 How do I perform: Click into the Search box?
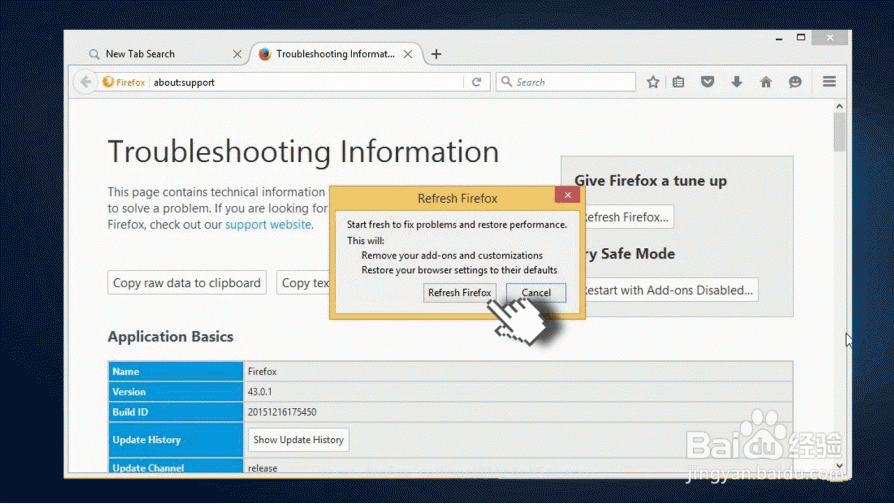tap(566, 82)
